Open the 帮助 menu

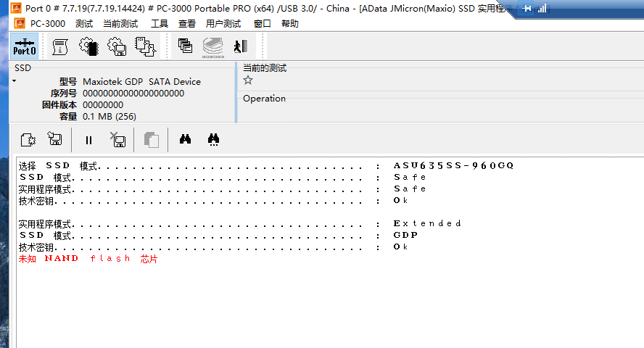290,23
